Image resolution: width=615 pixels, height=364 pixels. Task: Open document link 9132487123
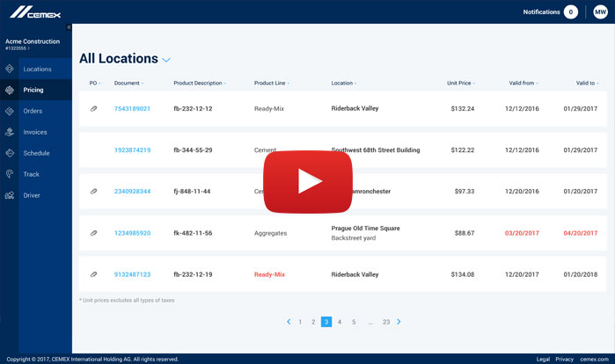coord(132,274)
